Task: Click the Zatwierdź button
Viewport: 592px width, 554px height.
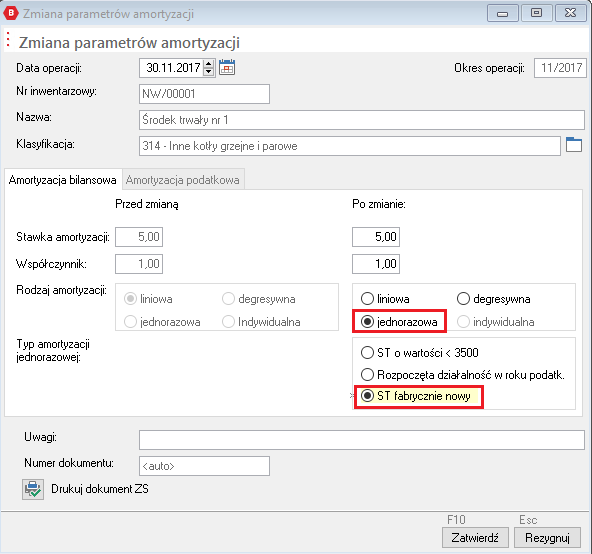Action: (475, 537)
